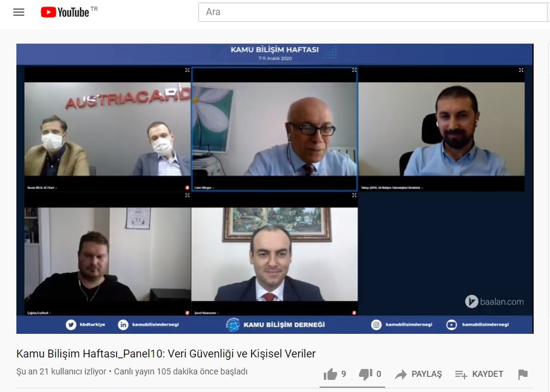550x392 pixels.
Task: Expand the Austriacard participant tile
Action: (x=187, y=70)
